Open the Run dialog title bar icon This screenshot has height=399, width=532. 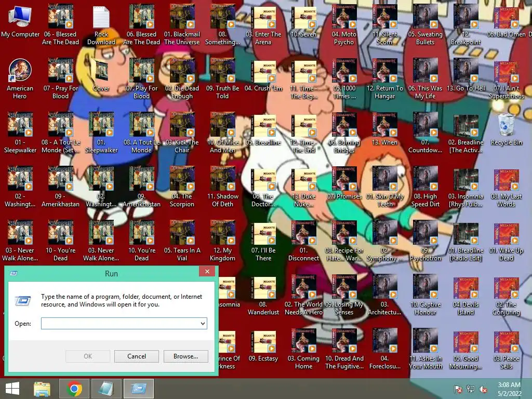[14, 273]
